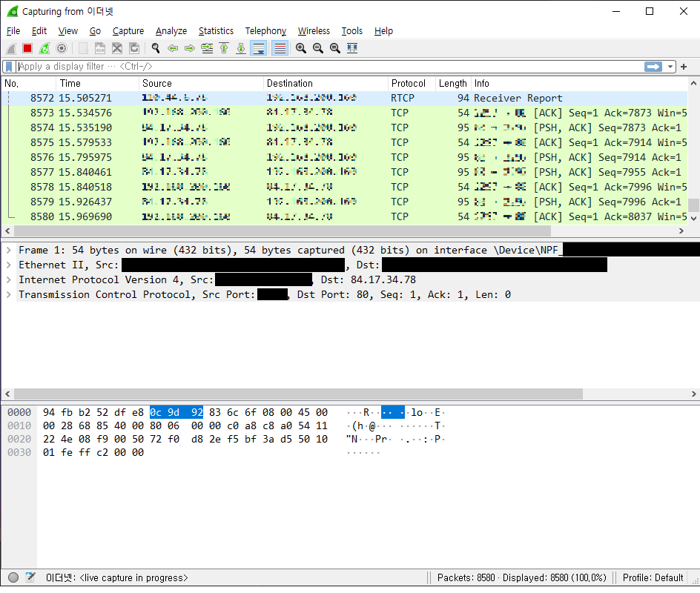Open the Edit menu
Viewport: 700px width, 593px height.
(x=39, y=31)
